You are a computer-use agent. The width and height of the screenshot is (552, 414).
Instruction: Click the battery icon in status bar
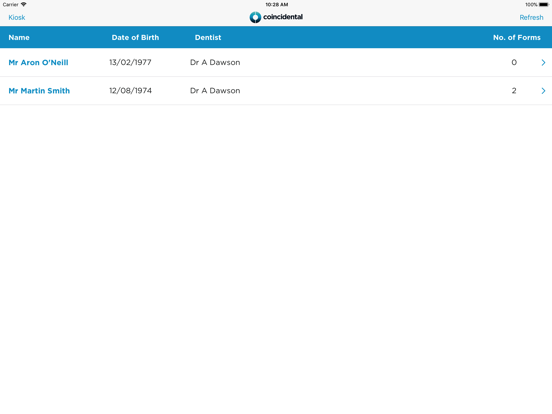tap(544, 5)
